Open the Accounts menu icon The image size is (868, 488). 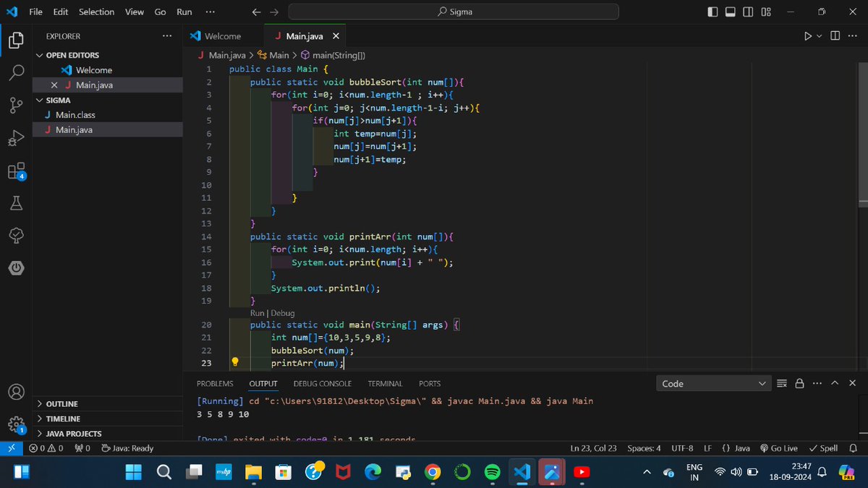[16, 392]
